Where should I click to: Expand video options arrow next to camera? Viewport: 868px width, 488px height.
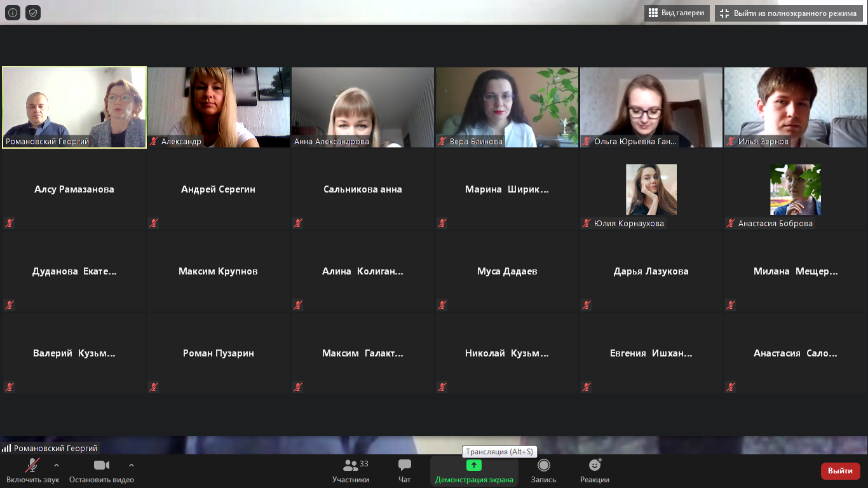point(131,465)
